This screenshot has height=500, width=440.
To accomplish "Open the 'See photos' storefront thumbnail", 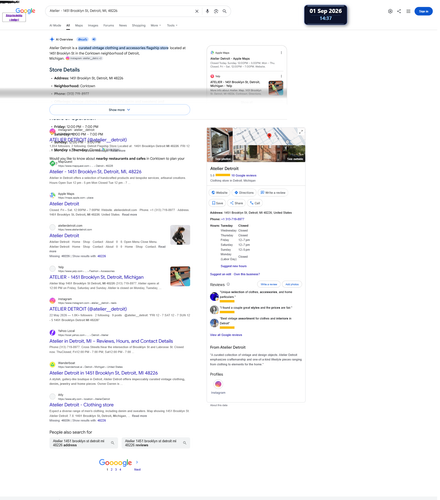I will tap(220, 145).
